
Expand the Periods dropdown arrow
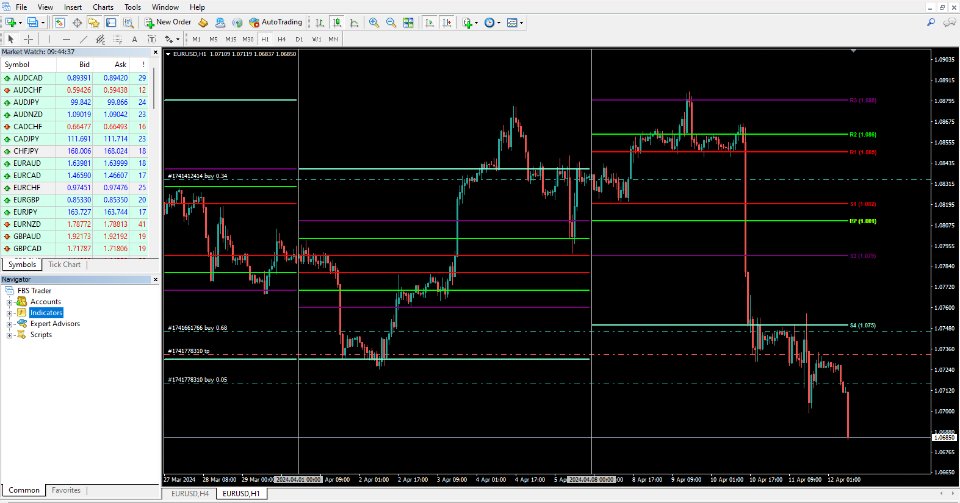498,23
